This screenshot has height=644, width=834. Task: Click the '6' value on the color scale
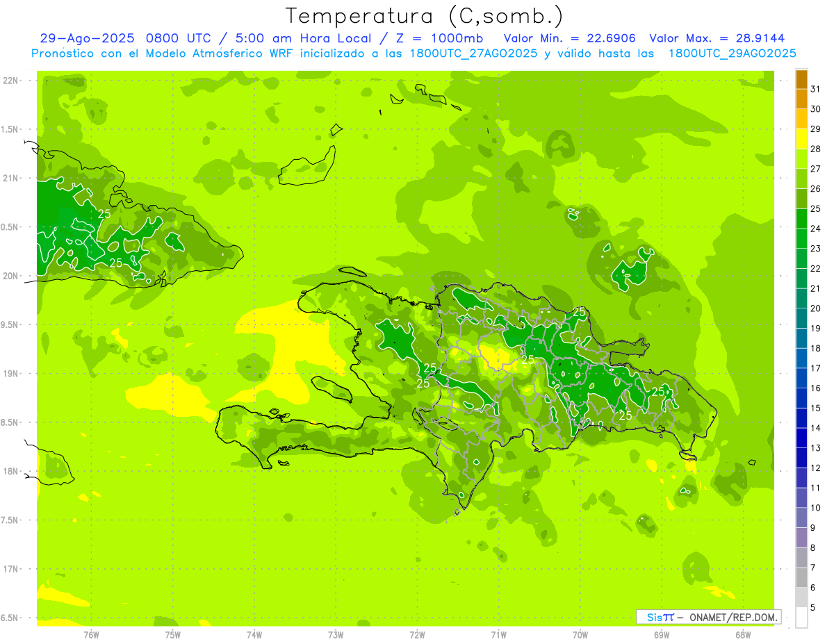click(813, 588)
